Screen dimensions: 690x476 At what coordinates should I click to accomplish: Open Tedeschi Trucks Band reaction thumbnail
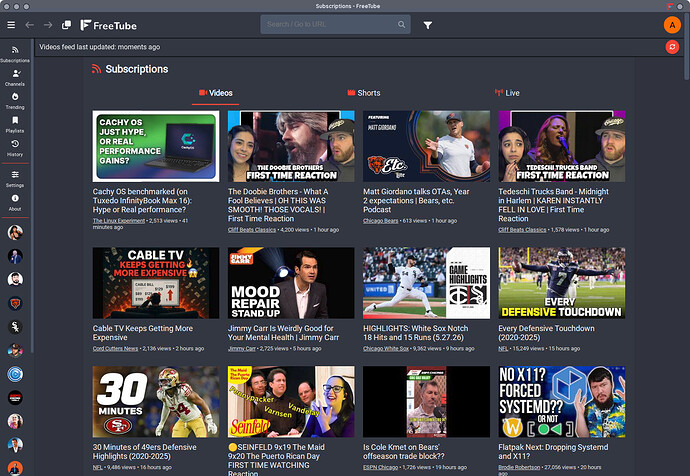(x=562, y=146)
